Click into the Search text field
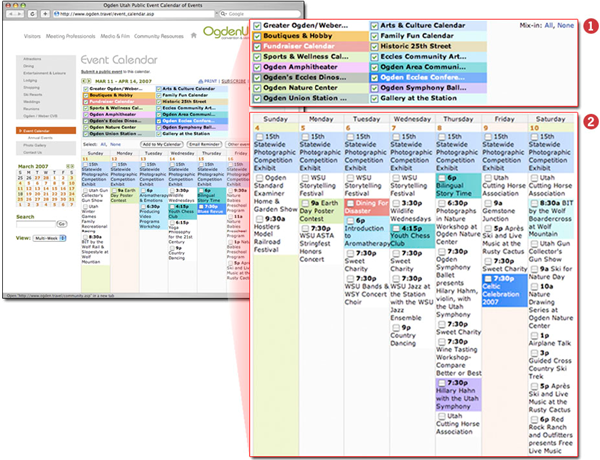The width and height of the screenshot is (600, 460). pos(36,224)
